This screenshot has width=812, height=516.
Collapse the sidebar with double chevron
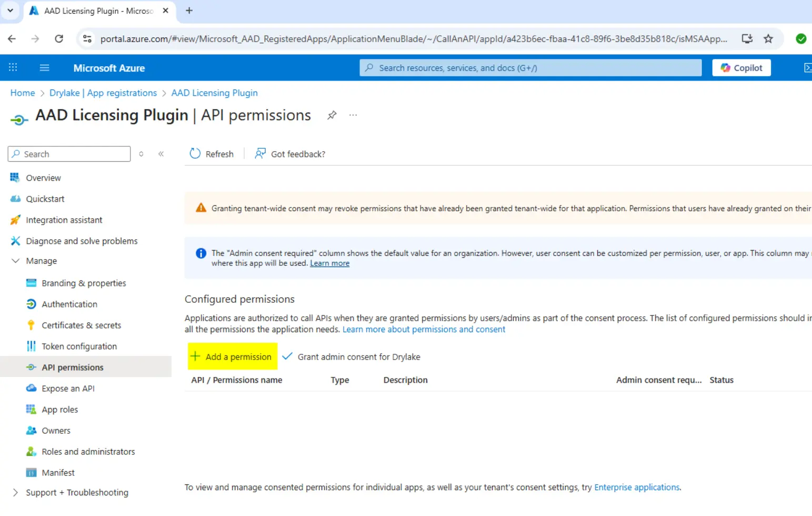[x=161, y=154]
